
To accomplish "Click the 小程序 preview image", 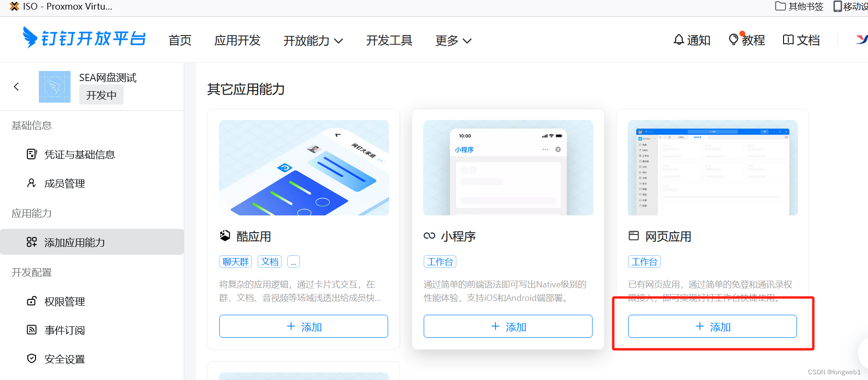I will [x=508, y=167].
